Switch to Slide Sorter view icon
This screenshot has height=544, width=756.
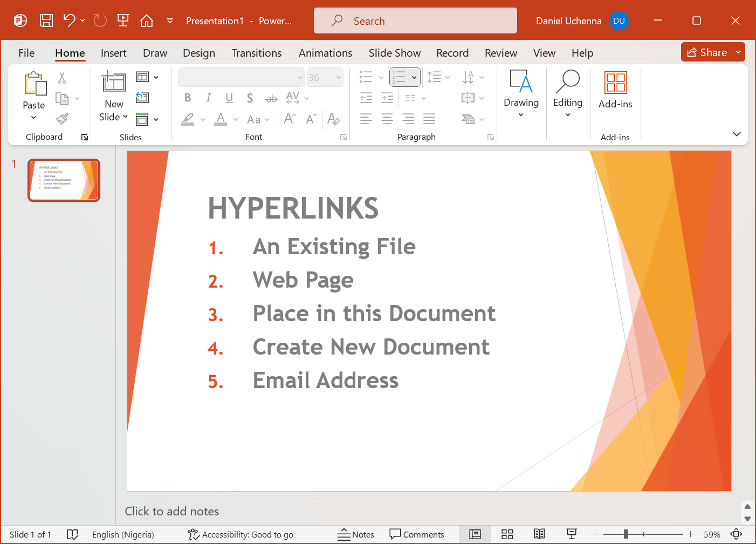(507, 534)
